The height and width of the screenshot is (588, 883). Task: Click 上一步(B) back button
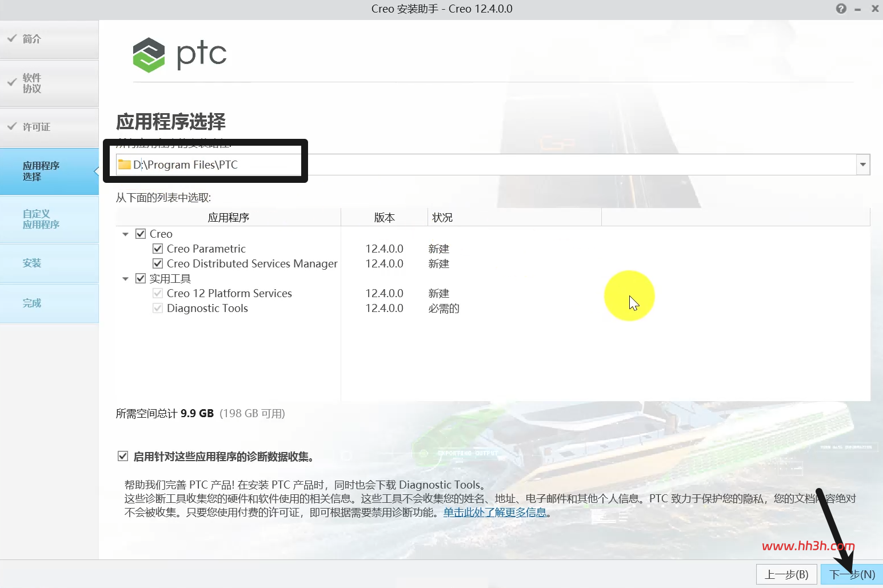(786, 574)
